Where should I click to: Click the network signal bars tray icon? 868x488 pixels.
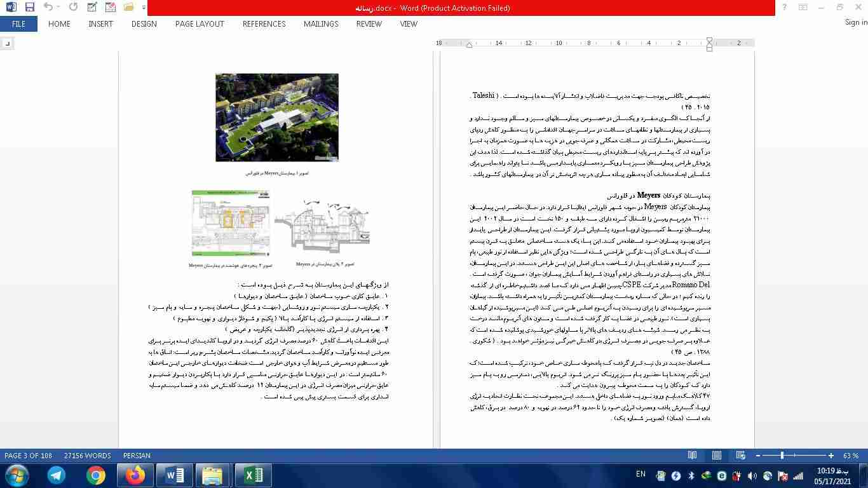[x=798, y=476]
